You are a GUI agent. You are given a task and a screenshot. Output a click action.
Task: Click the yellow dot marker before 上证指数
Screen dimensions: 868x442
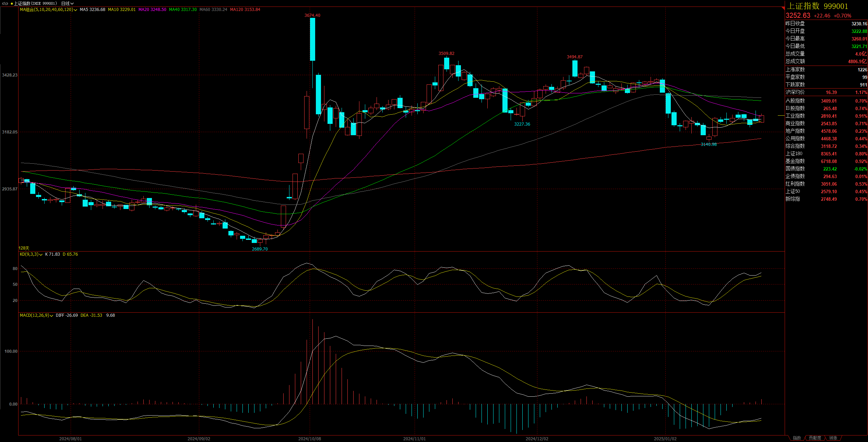(12, 4)
